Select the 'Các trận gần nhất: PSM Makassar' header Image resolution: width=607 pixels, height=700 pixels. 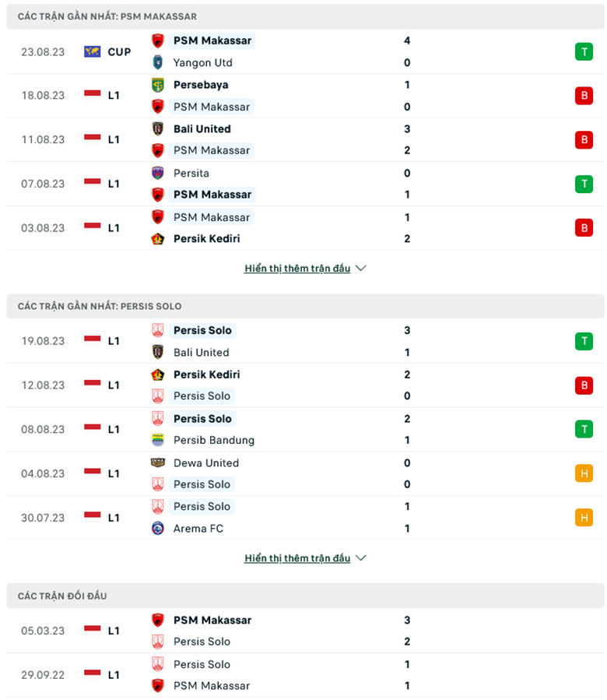[x=107, y=16]
